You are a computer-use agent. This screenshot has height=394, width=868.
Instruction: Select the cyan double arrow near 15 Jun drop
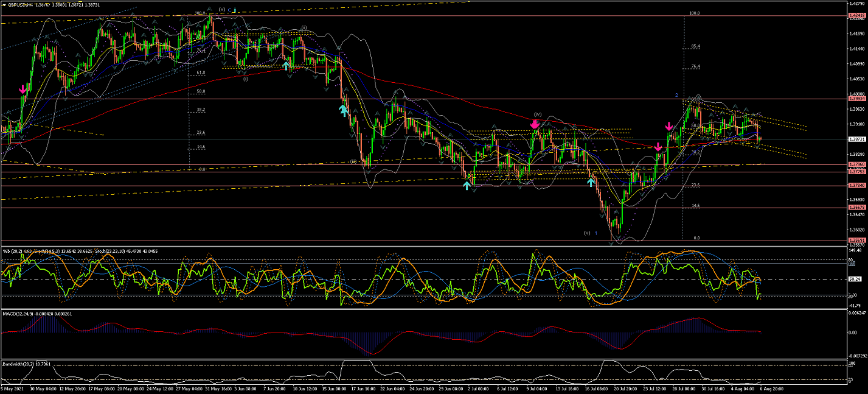click(x=343, y=110)
